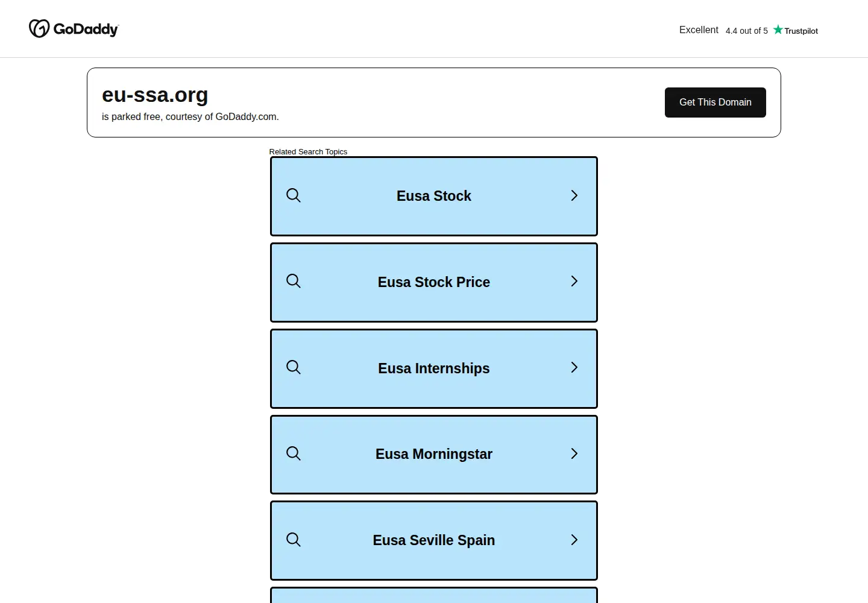Click the Excellent rating text
The height and width of the screenshot is (603, 868).
click(x=699, y=30)
